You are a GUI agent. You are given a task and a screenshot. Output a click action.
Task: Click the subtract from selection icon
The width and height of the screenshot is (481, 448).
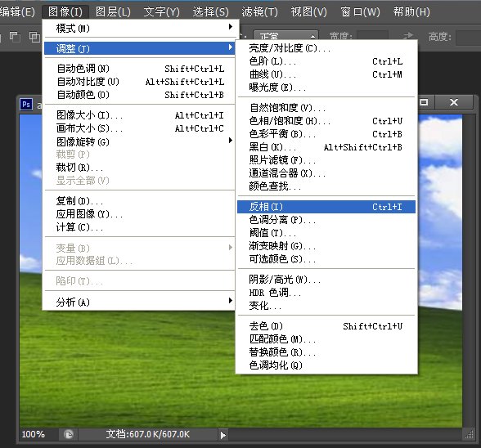[x=15, y=37]
